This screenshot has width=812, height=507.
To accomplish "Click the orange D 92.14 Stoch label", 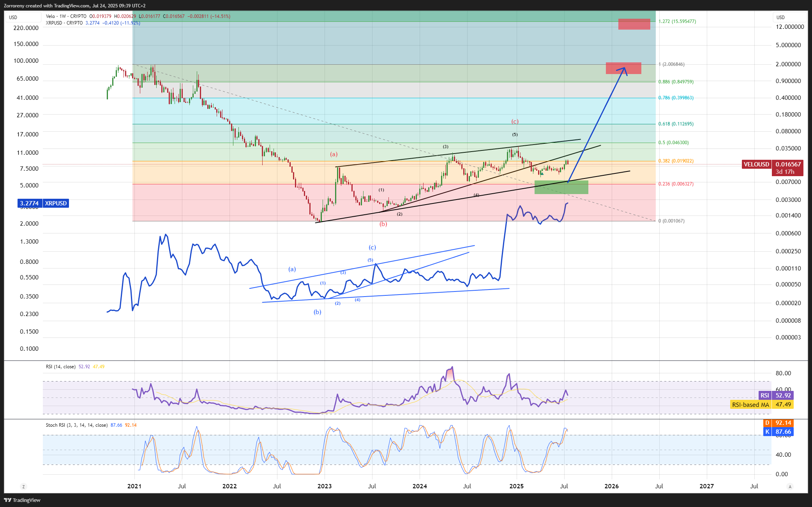I will (778, 423).
